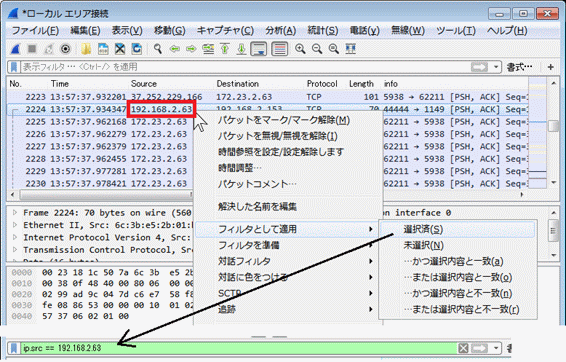Open the 表示(V) menu

tap(127, 31)
